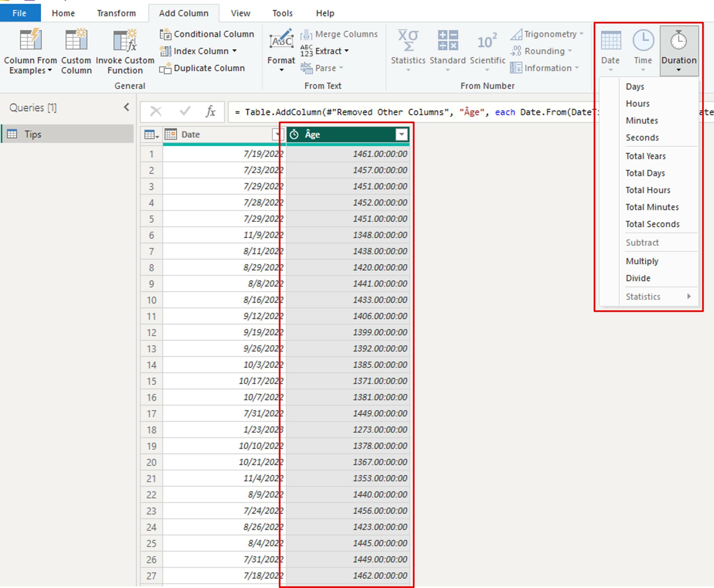Add a Conditional Column

(x=207, y=34)
